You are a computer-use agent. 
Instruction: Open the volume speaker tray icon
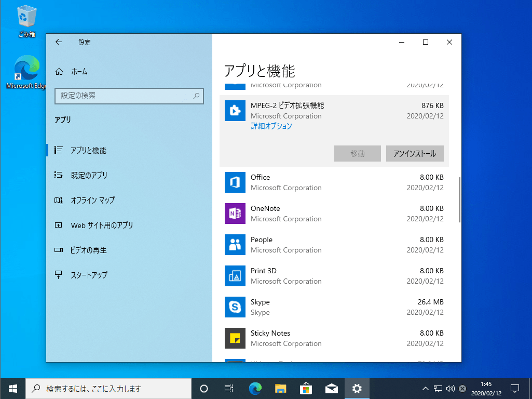(x=450, y=389)
